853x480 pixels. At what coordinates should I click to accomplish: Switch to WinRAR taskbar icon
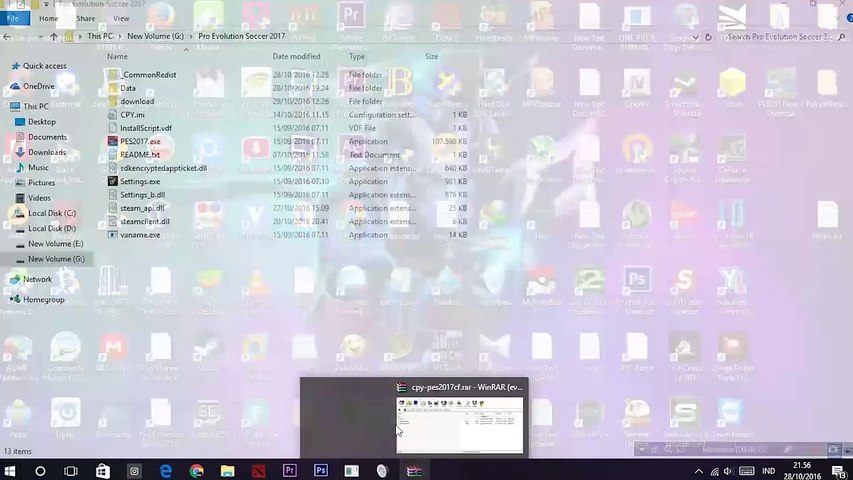click(414, 471)
